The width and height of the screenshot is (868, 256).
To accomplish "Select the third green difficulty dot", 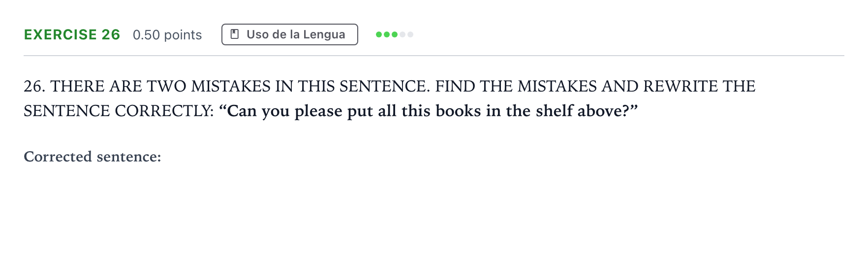I will tap(395, 34).
